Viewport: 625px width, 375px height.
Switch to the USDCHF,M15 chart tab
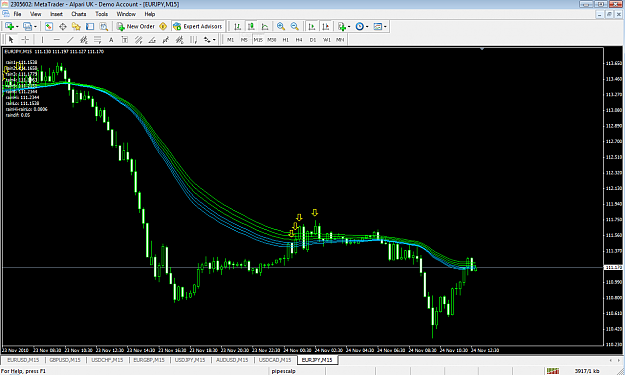(x=107, y=360)
